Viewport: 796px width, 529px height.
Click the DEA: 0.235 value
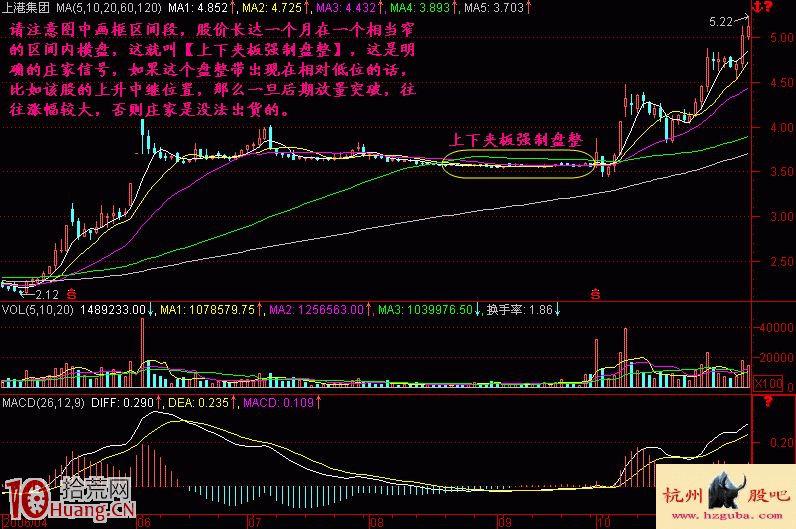tap(198, 403)
